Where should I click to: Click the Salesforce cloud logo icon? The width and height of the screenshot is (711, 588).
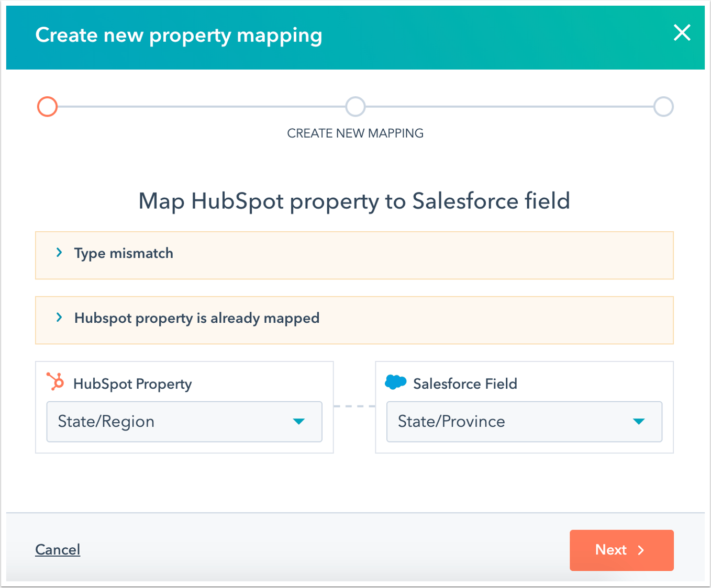click(395, 381)
